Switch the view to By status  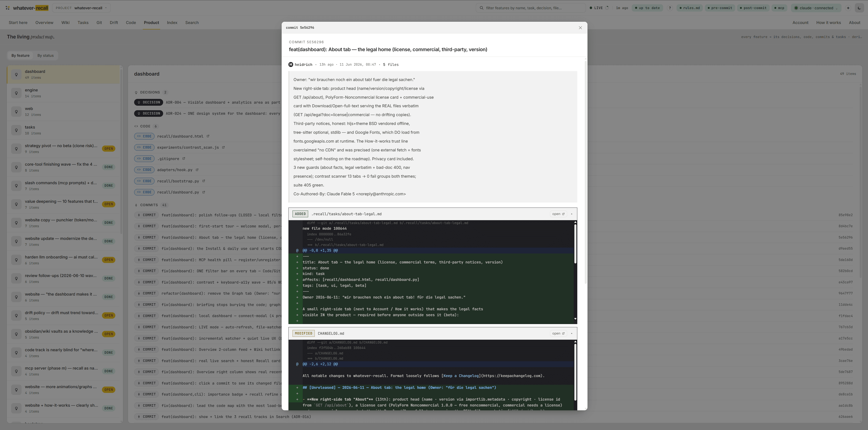click(x=46, y=55)
